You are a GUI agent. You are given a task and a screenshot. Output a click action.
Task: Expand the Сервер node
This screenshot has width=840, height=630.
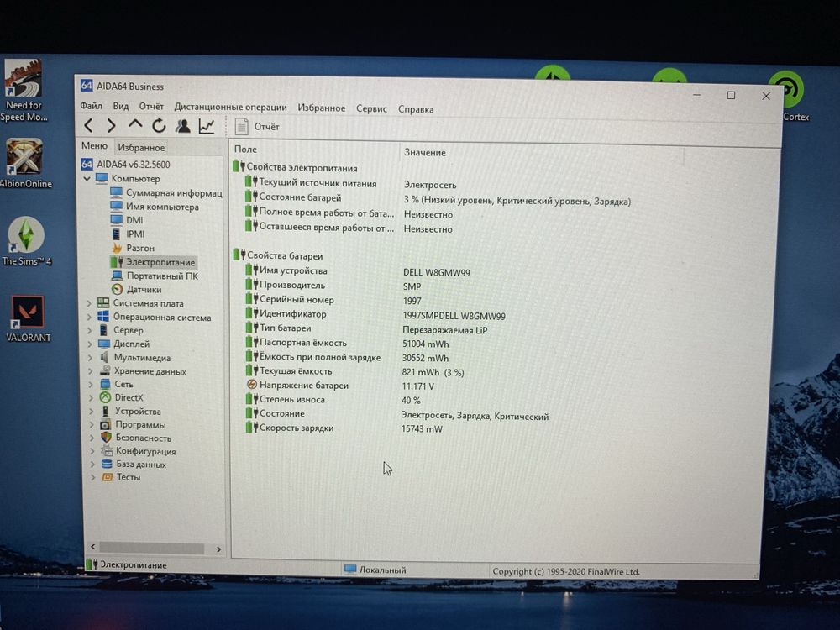pyautogui.click(x=90, y=330)
